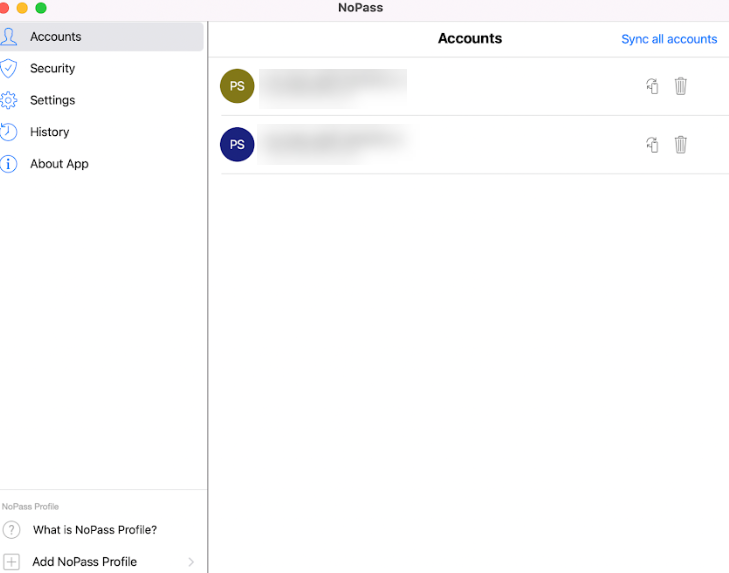Screen dimensions: 729x573
Task: Click the Accounts person icon
Action: (x=8, y=37)
